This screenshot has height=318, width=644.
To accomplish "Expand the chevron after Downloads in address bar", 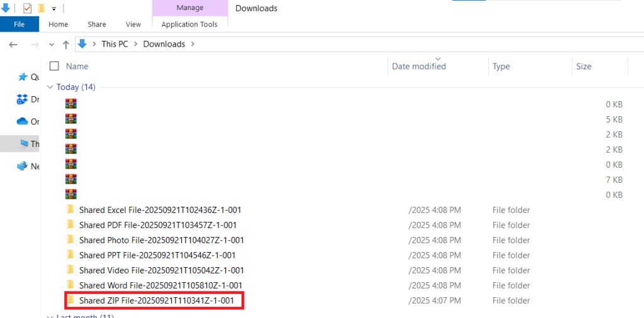I will 192,44.
